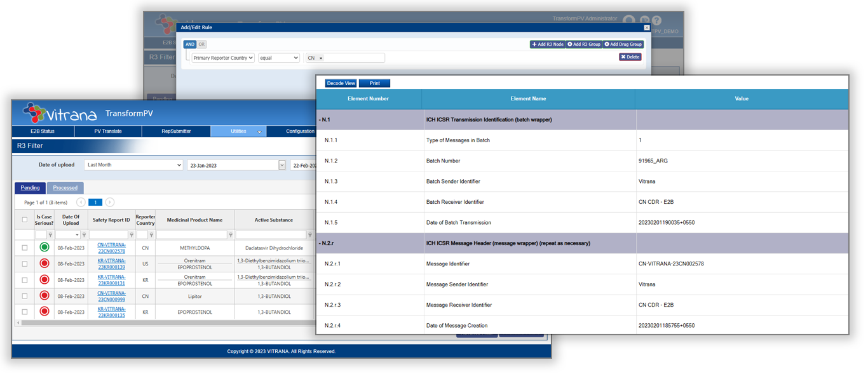
Task: Click green serious status icon for METHYLDOPA
Action: click(44, 248)
